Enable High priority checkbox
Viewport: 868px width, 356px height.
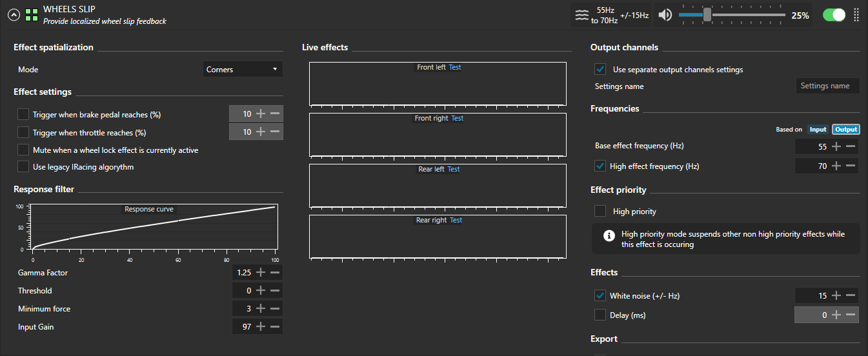(600, 211)
